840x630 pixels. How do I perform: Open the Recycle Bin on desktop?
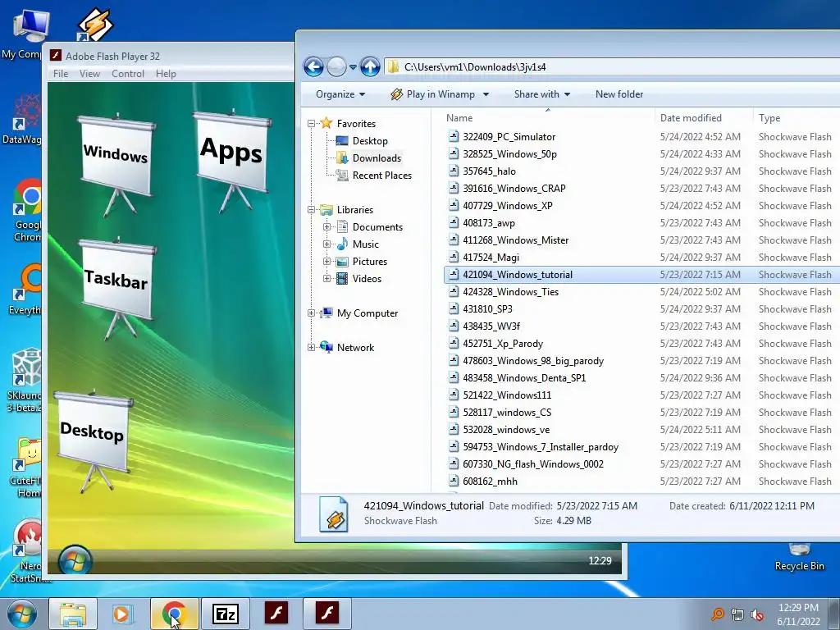tap(799, 557)
